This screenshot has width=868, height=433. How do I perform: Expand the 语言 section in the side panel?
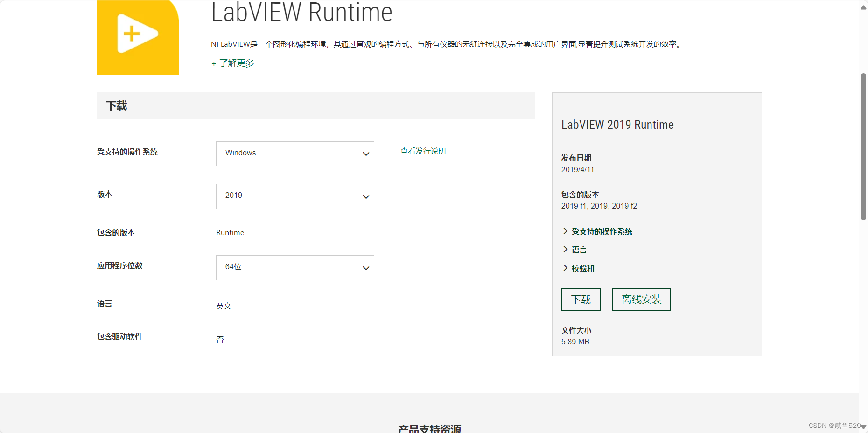[x=574, y=250]
